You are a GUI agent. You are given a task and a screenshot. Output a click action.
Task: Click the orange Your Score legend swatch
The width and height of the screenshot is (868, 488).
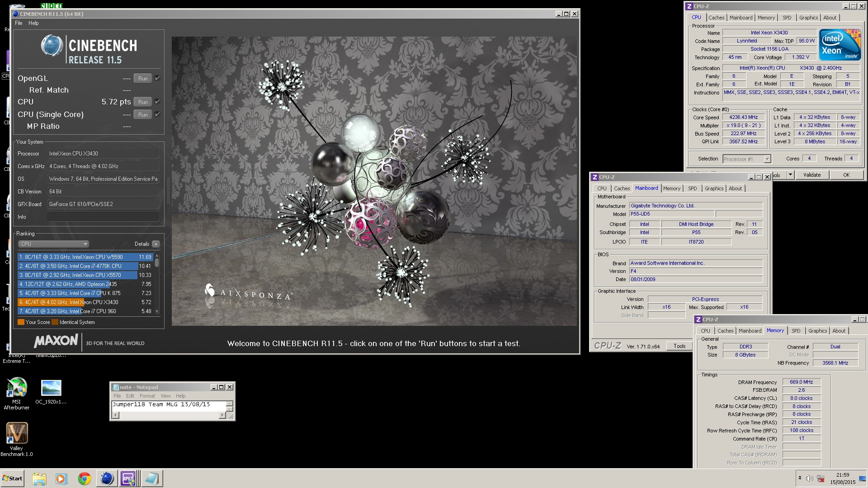[21, 322]
